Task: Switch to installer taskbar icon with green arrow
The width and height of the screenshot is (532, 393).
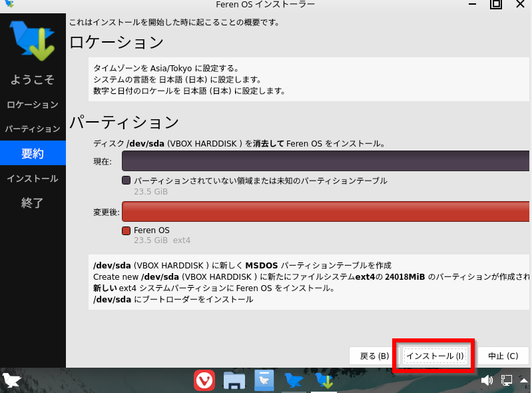Action: 324,380
